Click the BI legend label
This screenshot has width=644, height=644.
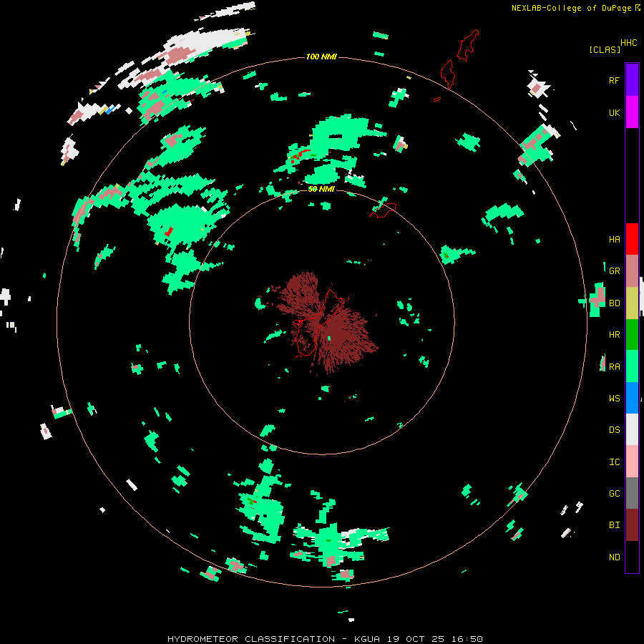point(614,525)
